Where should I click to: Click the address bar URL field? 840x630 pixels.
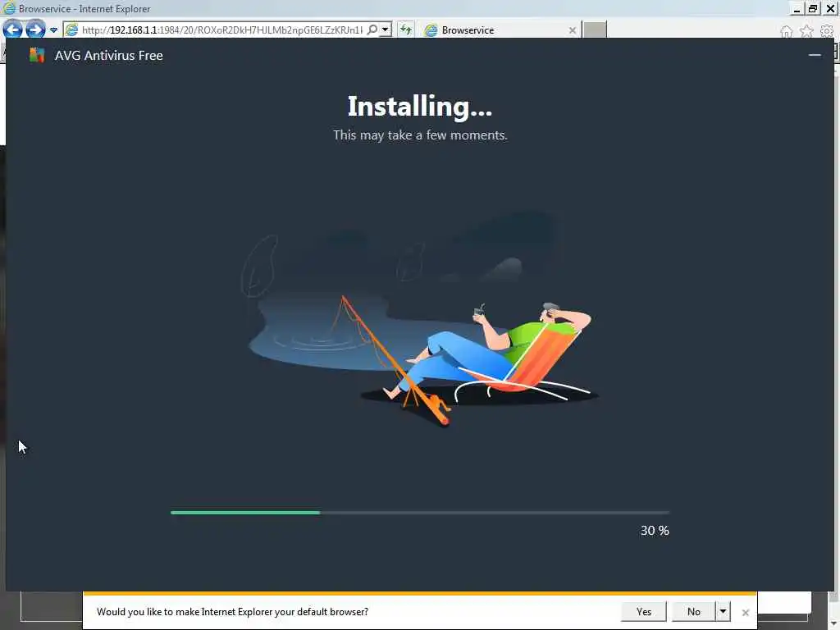[221, 30]
